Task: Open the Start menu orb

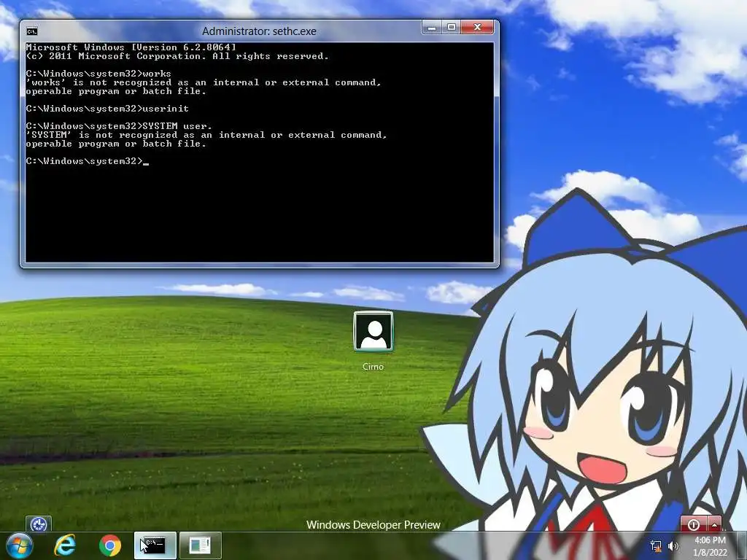Action: coord(20,545)
